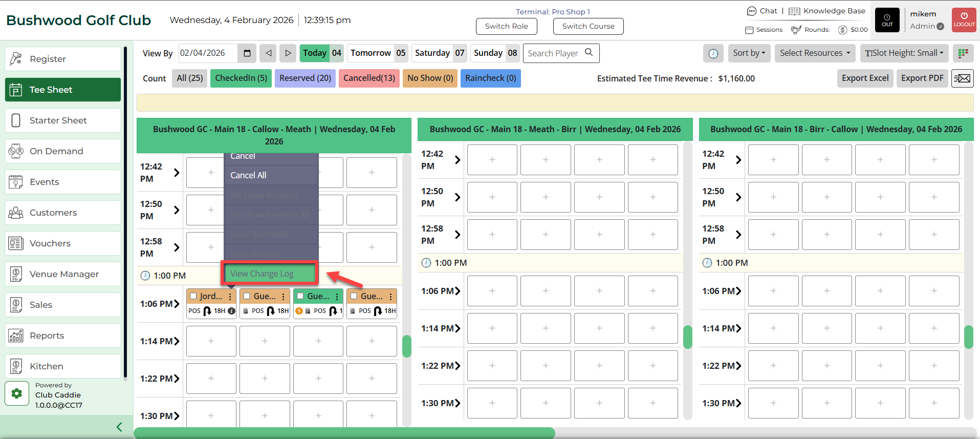Open the Select Resources dropdown
This screenshot has height=439, width=980.
(x=814, y=53)
